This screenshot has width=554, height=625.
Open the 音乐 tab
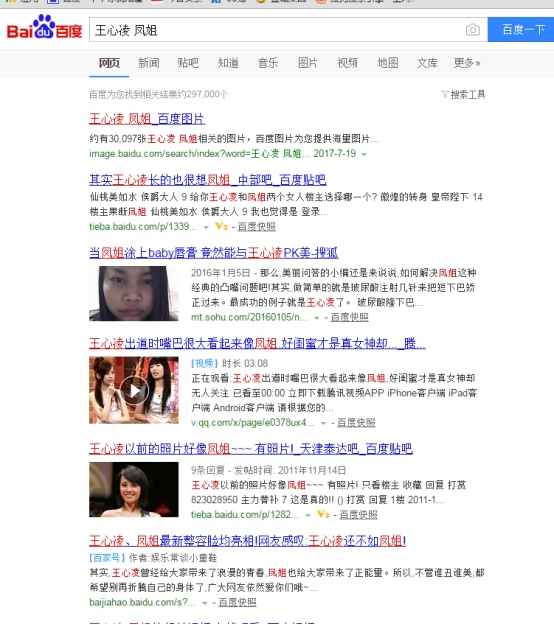tap(268, 63)
